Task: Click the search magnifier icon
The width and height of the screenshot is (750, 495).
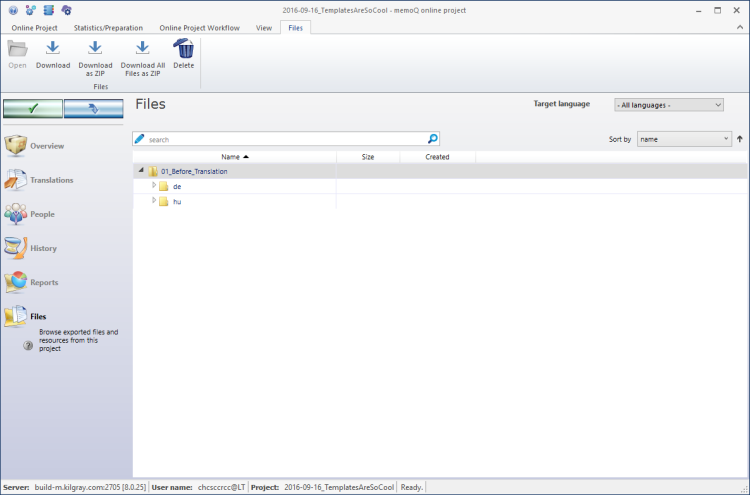Action: tap(432, 139)
